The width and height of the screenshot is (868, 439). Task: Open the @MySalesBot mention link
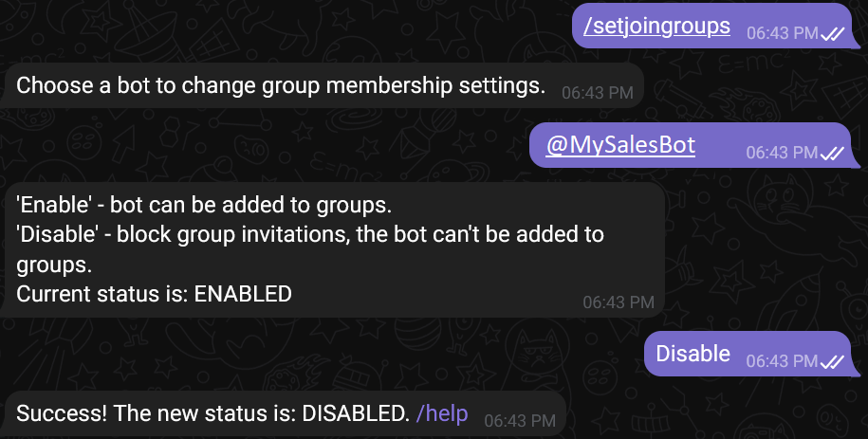tap(620, 145)
